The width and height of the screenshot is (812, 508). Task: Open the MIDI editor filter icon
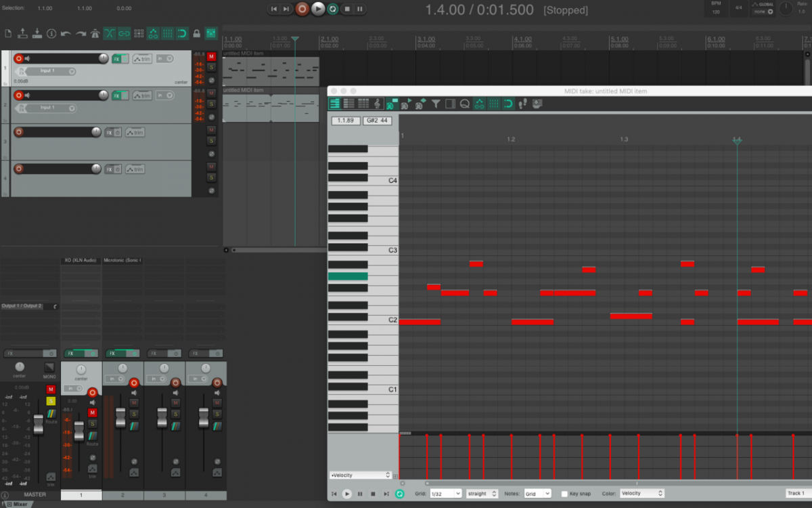(436, 104)
